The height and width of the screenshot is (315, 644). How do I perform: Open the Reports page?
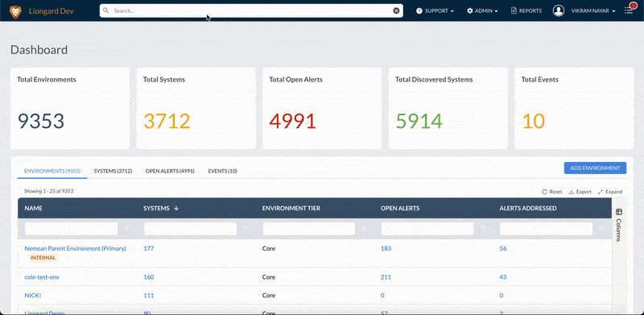tap(526, 10)
